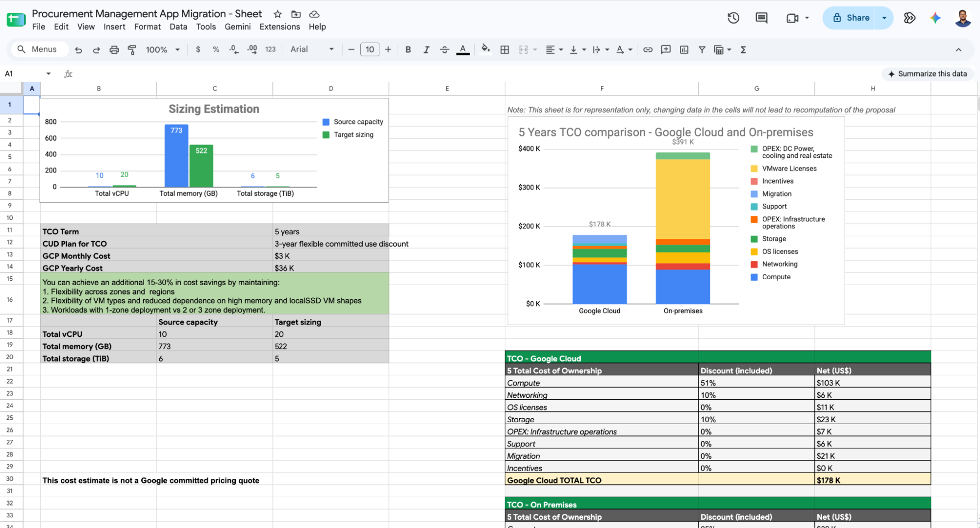Screen dimensions: 980x528
Task: Decrease decimal places
Action: tap(234, 49)
